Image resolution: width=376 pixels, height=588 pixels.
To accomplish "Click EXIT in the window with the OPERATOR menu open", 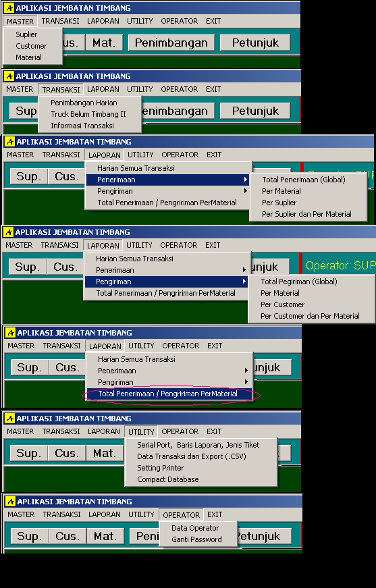I will [215, 514].
